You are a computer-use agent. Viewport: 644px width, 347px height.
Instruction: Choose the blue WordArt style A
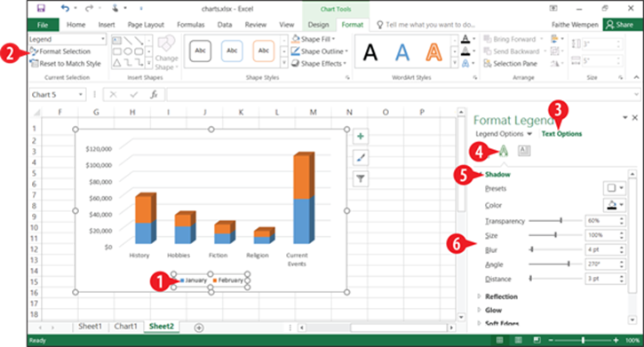(x=402, y=52)
